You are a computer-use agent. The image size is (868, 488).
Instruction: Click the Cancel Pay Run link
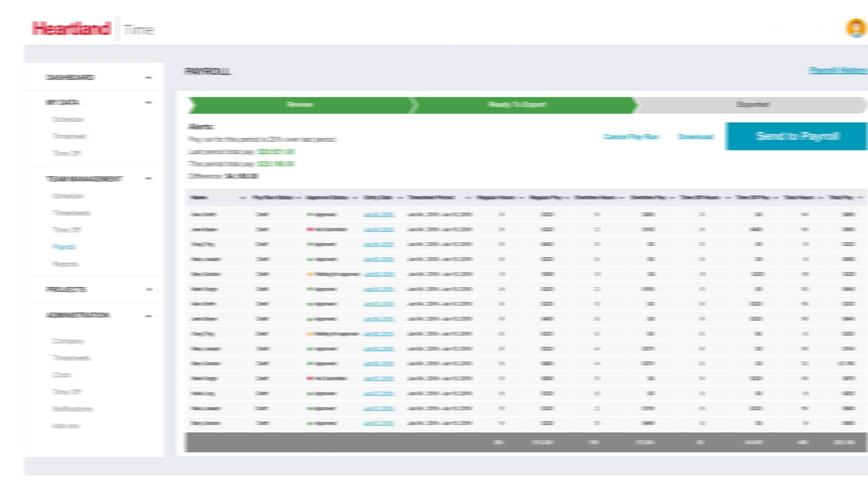(631, 136)
